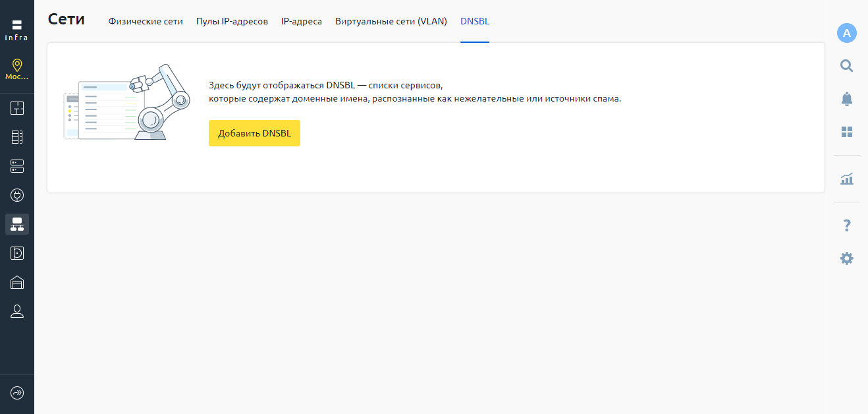Viewport: 868px width, 414px height.
Task: Switch to Виртуальные сети (VLAN) tab
Action: pyautogui.click(x=391, y=21)
